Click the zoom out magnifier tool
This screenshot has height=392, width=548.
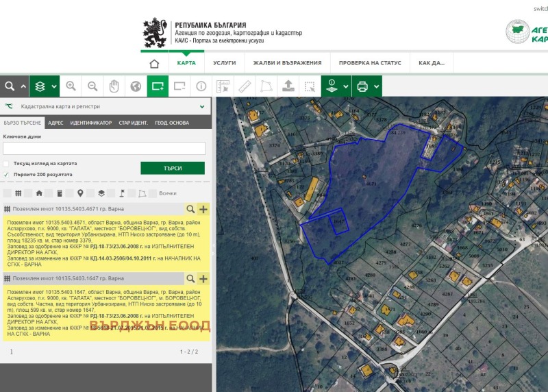point(92,86)
